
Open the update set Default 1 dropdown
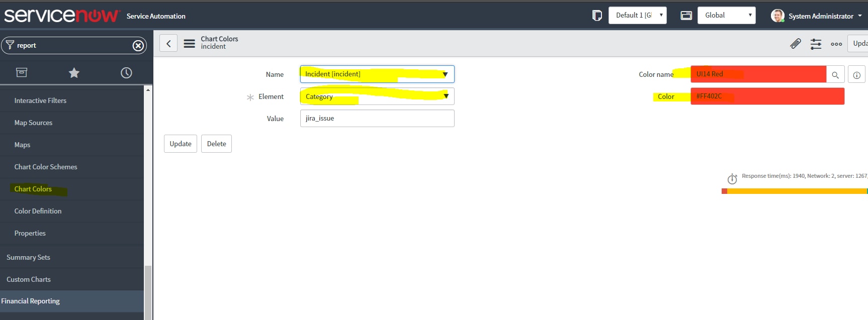click(x=637, y=15)
